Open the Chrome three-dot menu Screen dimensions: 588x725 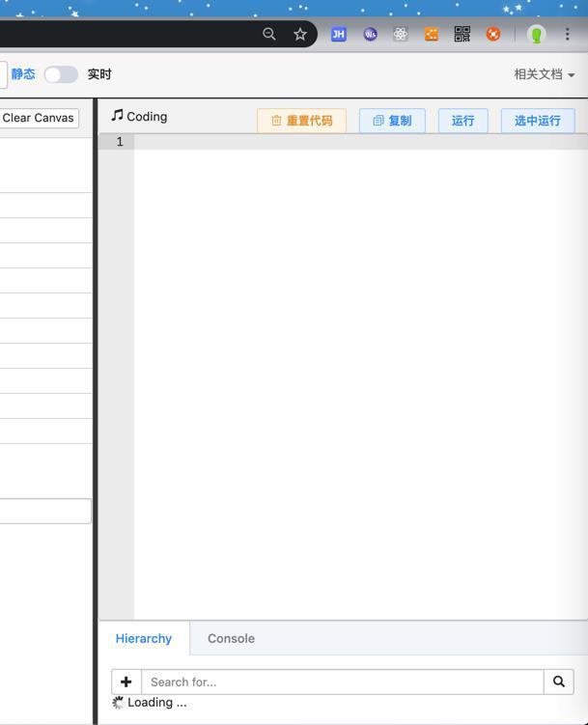tap(567, 34)
